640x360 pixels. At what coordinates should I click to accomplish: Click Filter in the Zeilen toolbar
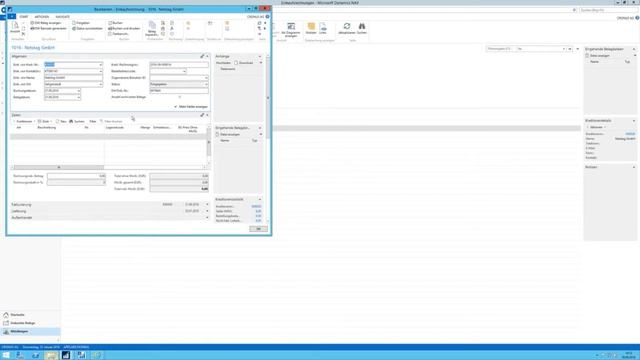(93, 121)
